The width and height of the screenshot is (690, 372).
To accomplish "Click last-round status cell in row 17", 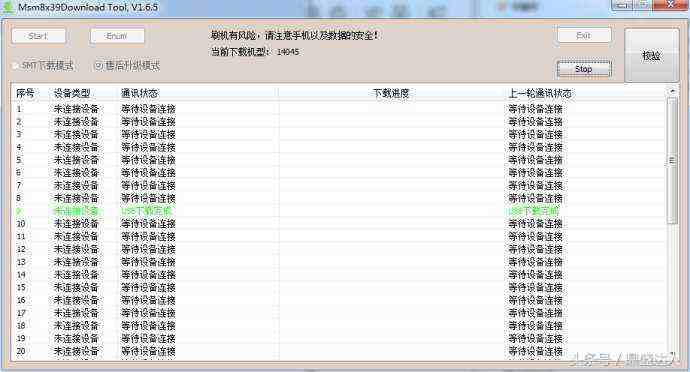I will (536, 313).
